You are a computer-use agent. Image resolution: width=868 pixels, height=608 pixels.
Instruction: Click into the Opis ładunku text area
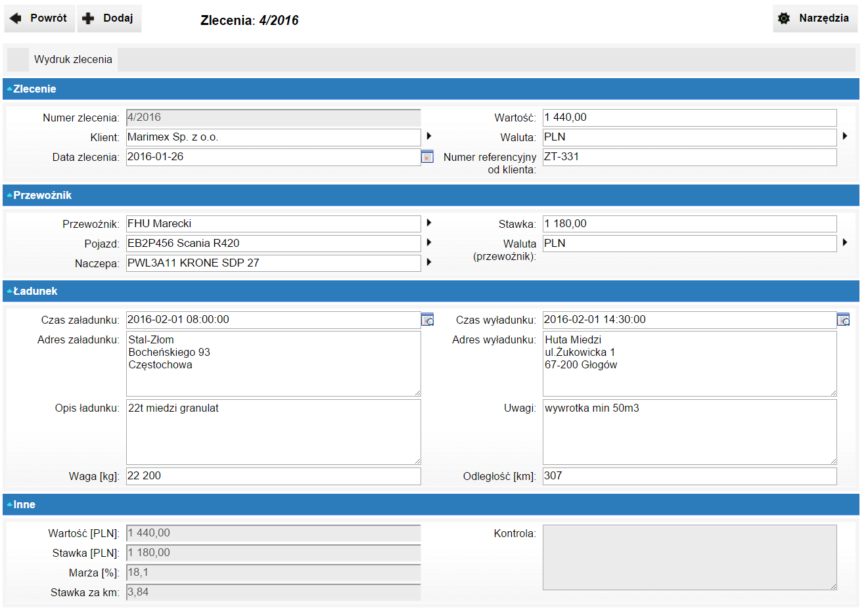(273, 431)
